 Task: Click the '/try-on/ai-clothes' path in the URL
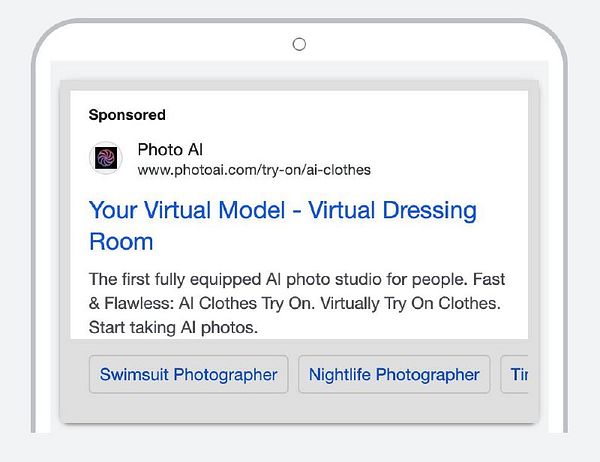(x=316, y=170)
